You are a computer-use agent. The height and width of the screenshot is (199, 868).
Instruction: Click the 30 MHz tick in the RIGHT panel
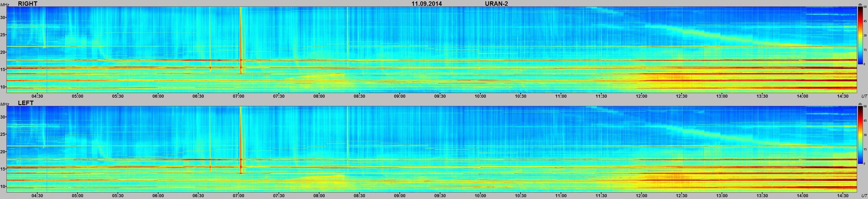point(3,17)
